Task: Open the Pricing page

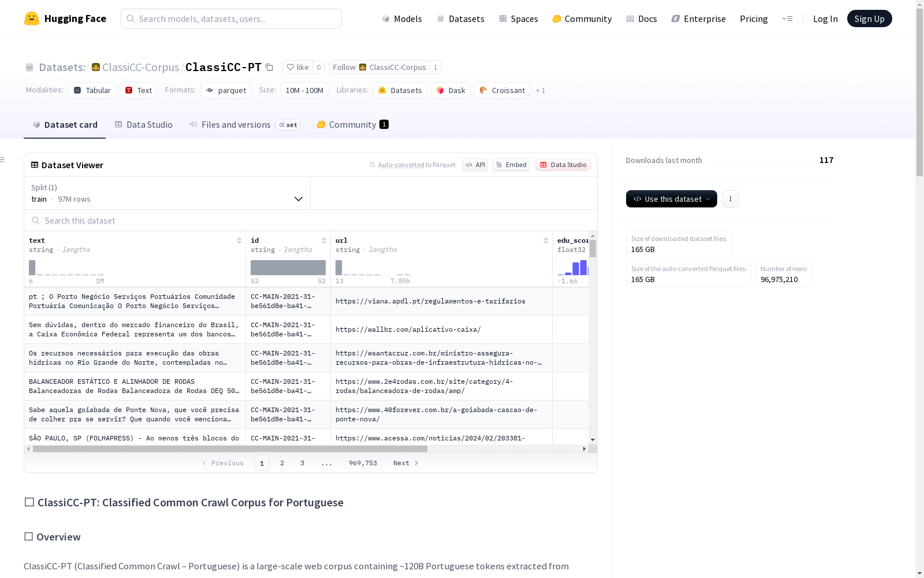Action: [754, 18]
